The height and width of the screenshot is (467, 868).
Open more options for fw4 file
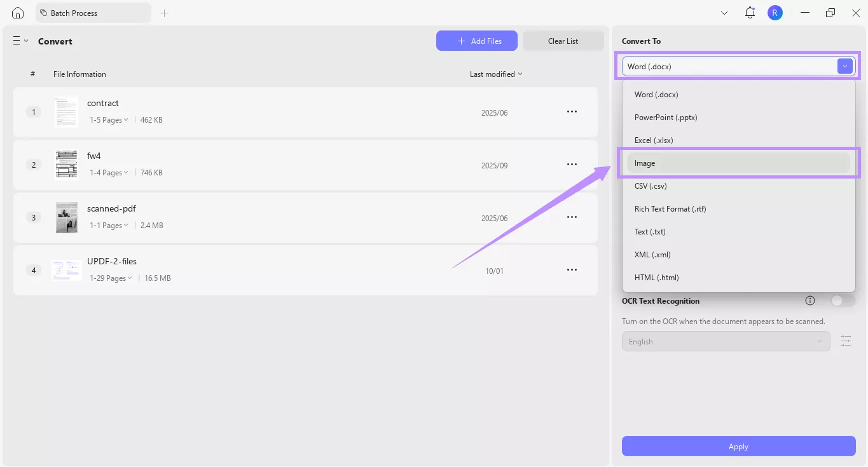(x=572, y=165)
